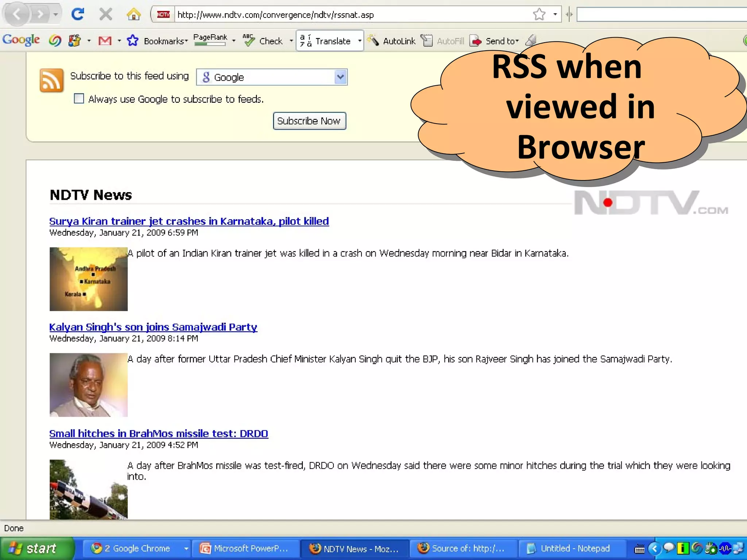Click the blue Bookmarks star icon
This screenshot has width=747, height=560.
tap(133, 40)
